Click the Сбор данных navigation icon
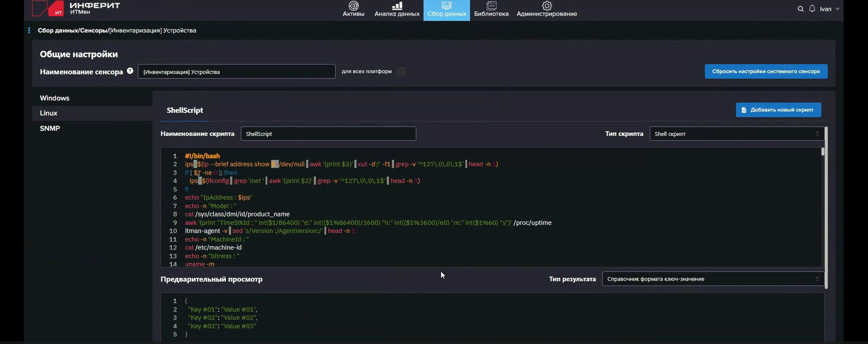 click(x=447, y=6)
